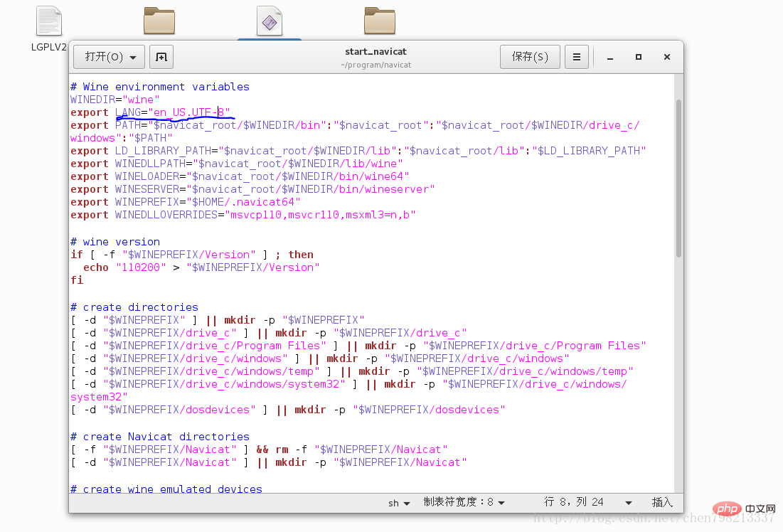The height and width of the screenshot is (532, 783).
Task: Click the '# wine version' comment
Action: click(115, 242)
